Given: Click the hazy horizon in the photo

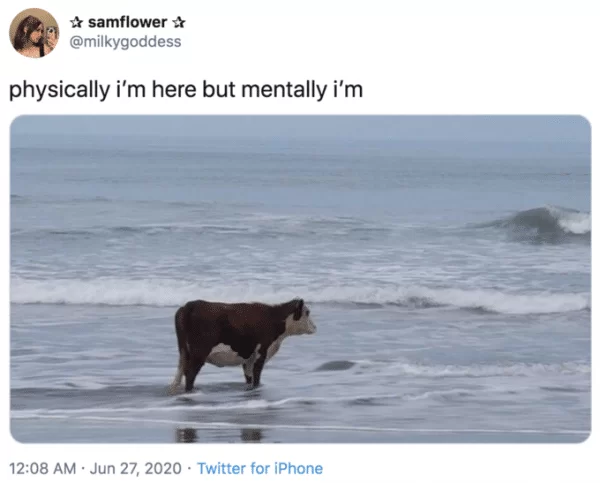Looking at the screenshot, I should 300,140.
